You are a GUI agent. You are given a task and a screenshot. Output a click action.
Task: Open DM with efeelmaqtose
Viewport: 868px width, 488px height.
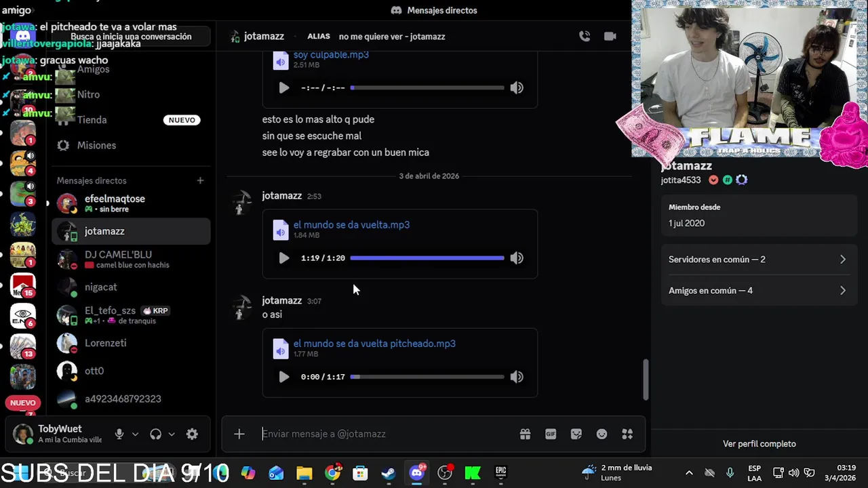click(131, 203)
